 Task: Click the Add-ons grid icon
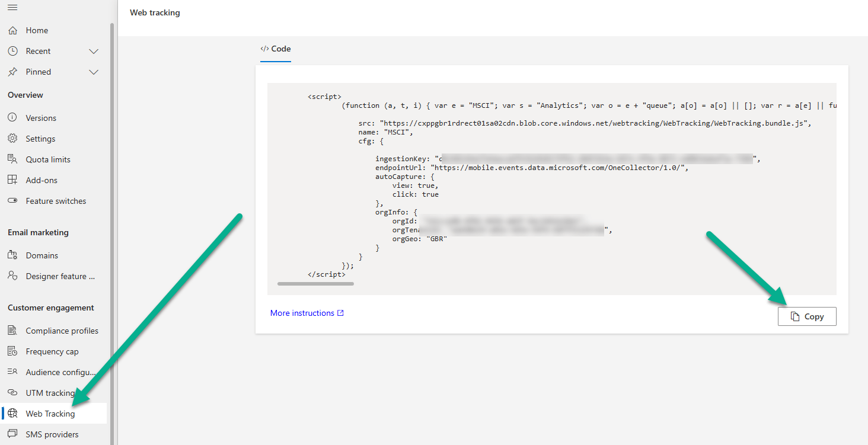tap(12, 180)
